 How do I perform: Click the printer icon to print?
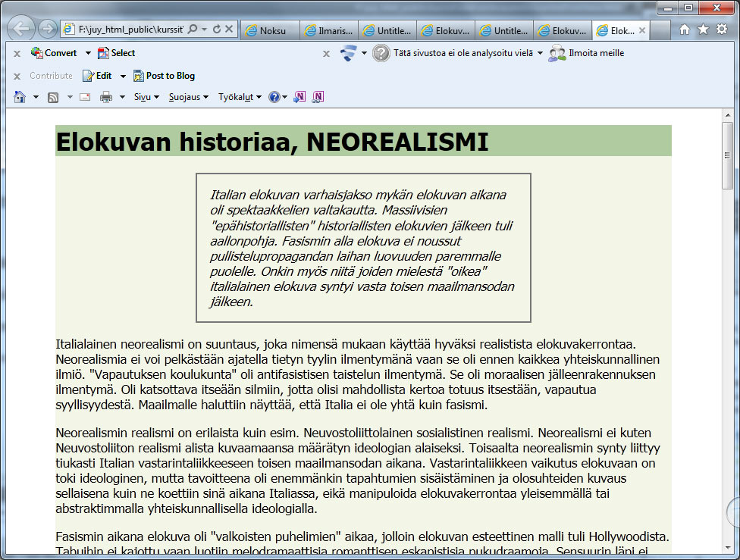[106, 97]
